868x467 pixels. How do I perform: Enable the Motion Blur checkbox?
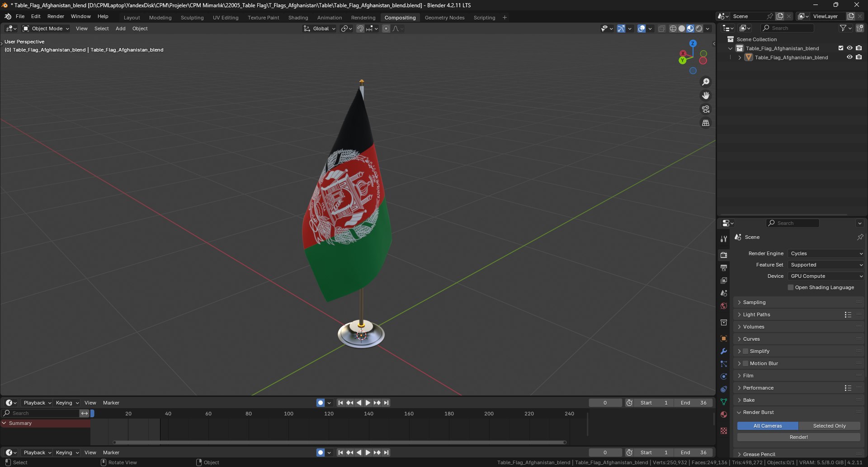tap(745, 363)
